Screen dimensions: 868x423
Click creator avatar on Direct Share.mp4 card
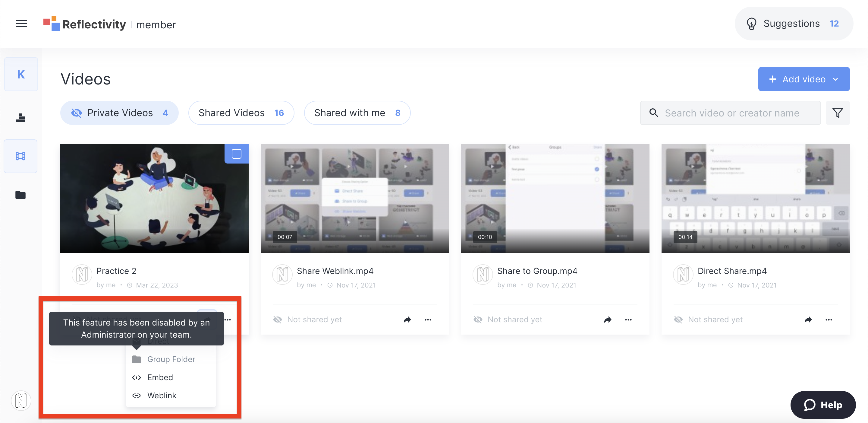[683, 274]
